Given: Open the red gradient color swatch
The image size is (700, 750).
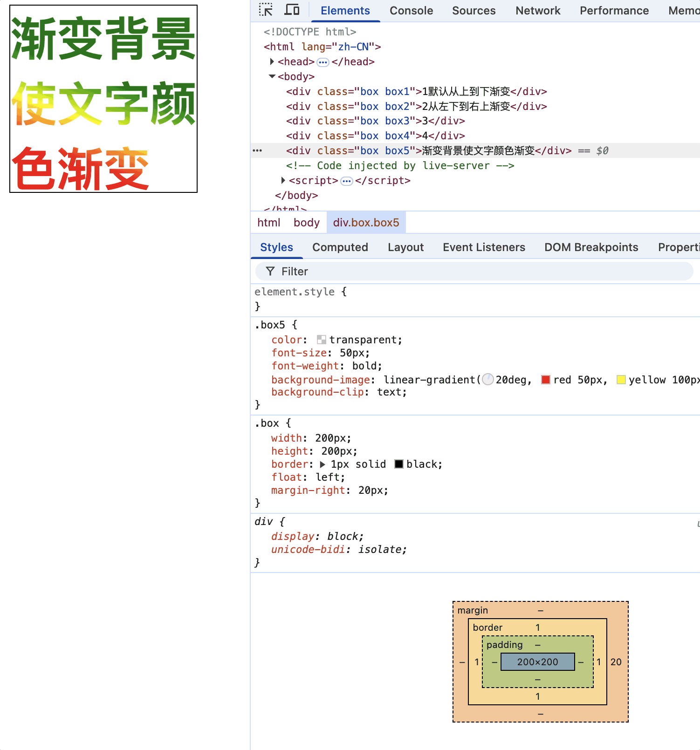Looking at the screenshot, I should click(546, 380).
